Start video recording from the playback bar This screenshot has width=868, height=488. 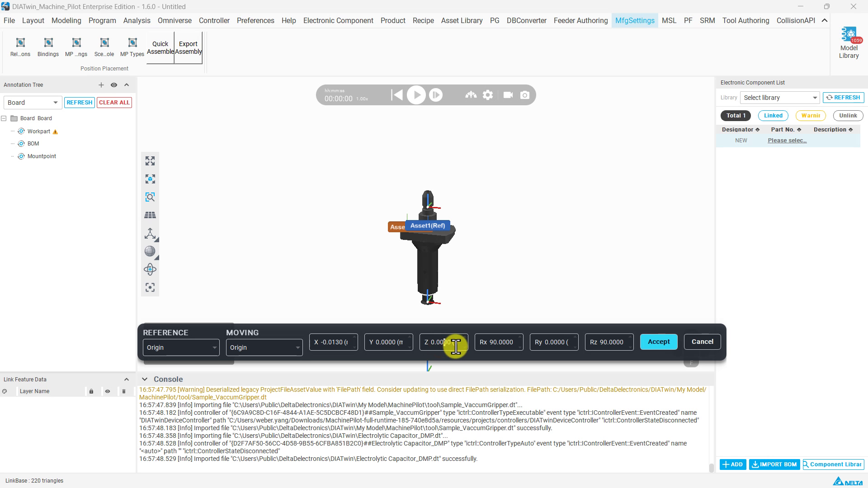point(508,95)
